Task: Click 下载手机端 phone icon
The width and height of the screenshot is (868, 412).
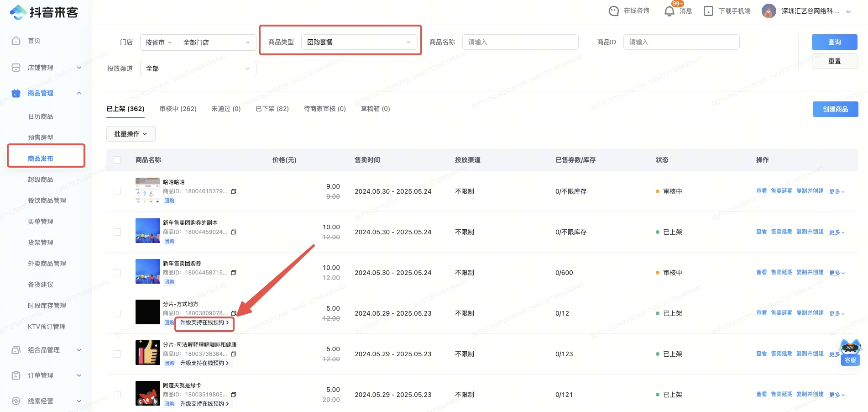Action: [x=708, y=11]
